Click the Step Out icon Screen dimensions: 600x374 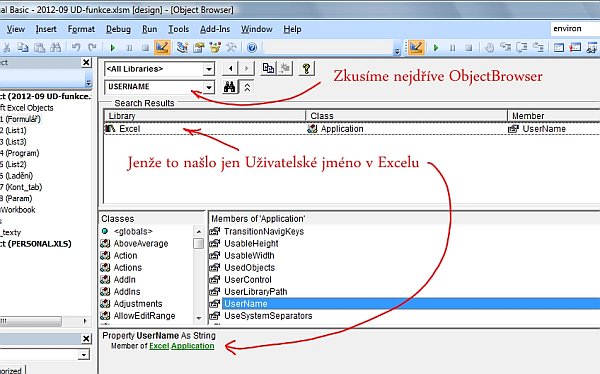538,47
